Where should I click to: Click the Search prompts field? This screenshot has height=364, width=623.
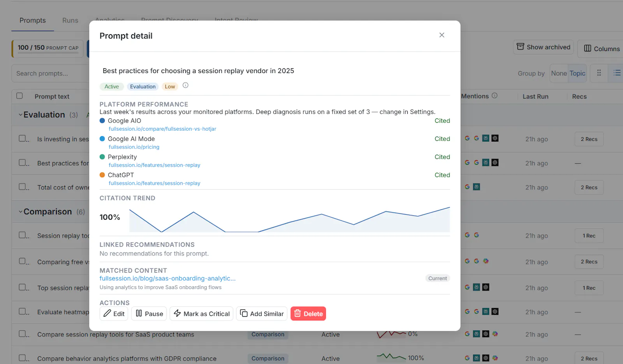pos(51,73)
